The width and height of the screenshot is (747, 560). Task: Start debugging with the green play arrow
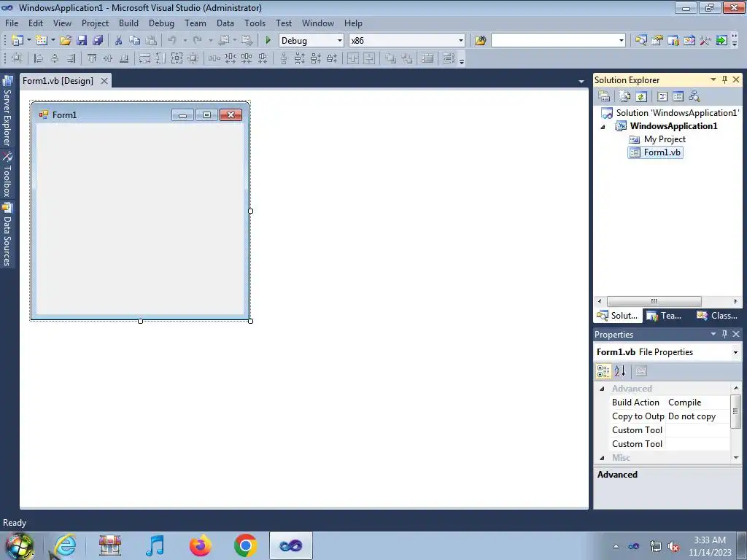(268, 41)
